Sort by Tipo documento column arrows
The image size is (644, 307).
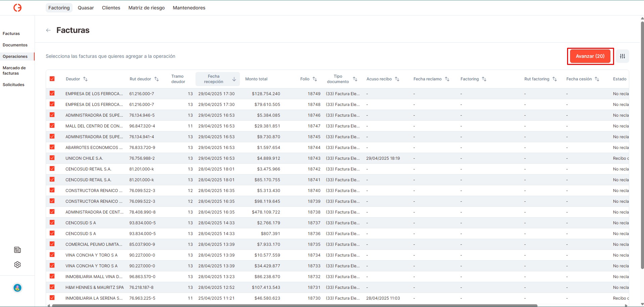[355, 79]
